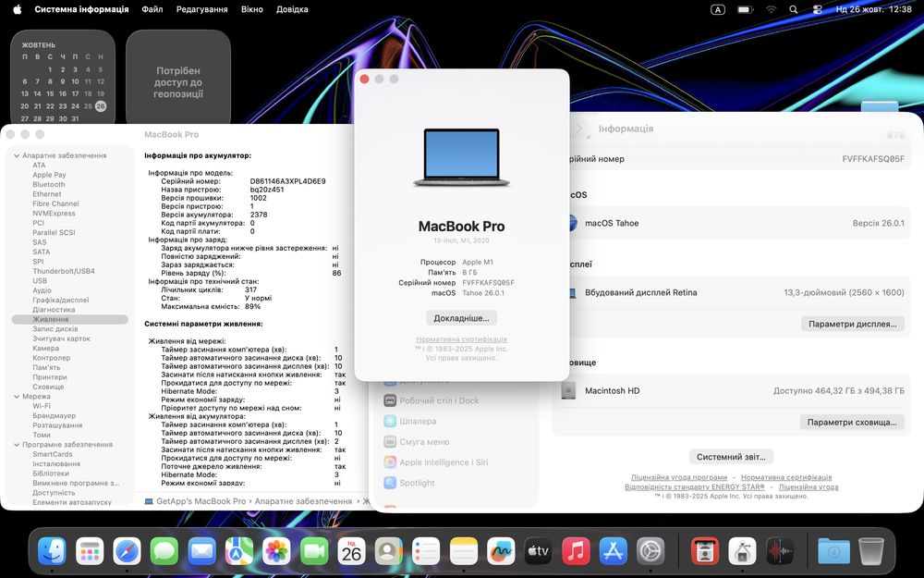Open the Файл menu
Image resolution: width=924 pixels, height=578 pixels.
coord(152,9)
